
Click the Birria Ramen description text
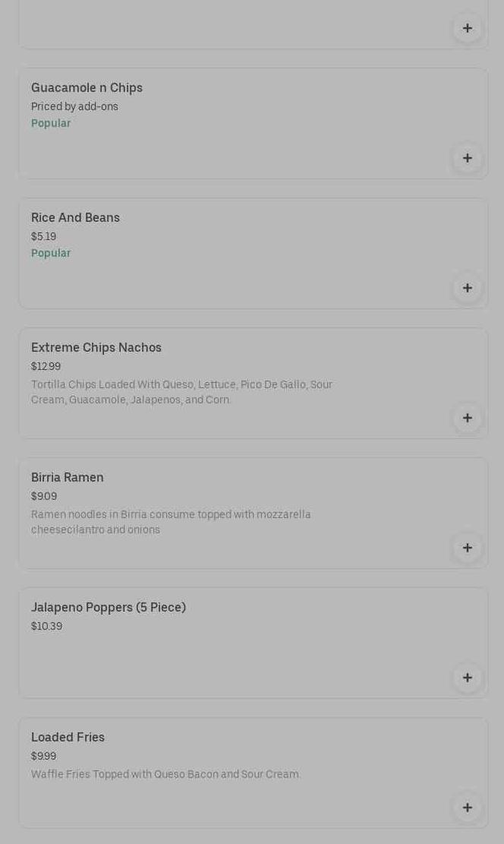click(171, 522)
